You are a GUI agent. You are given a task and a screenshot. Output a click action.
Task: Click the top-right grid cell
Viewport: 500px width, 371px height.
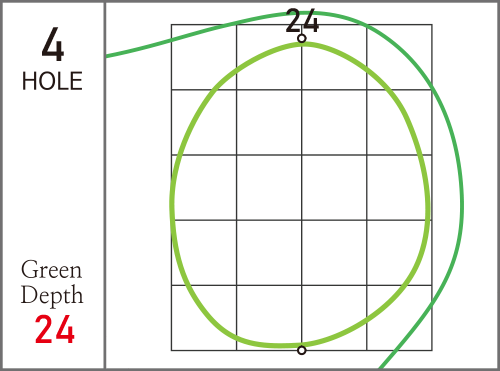[x=399, y=57]
